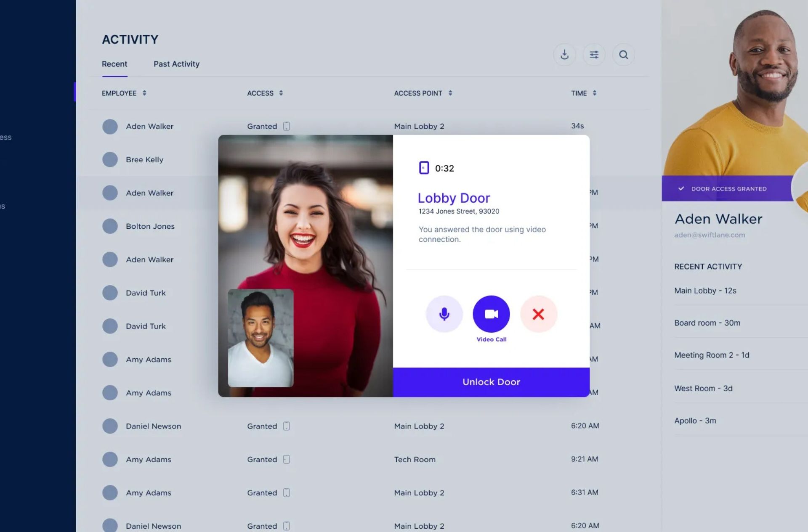Sort by Access Point column arrows
This screenshot has height=532, width=808.
(x=450, y=93)
